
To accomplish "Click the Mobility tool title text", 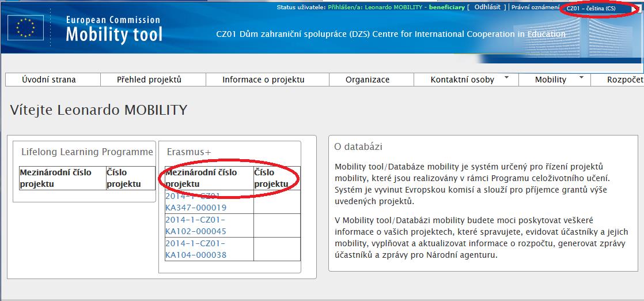I will tap(114, 34).
